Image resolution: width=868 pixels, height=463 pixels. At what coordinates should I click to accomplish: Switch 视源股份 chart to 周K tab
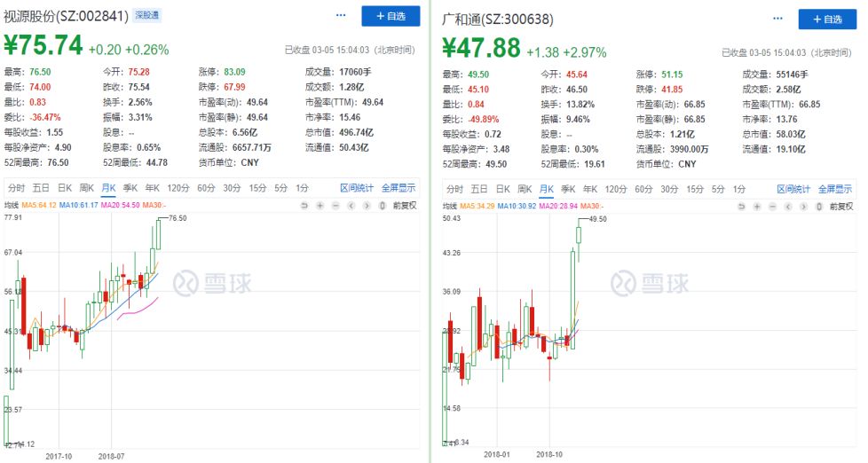(86, 188)
